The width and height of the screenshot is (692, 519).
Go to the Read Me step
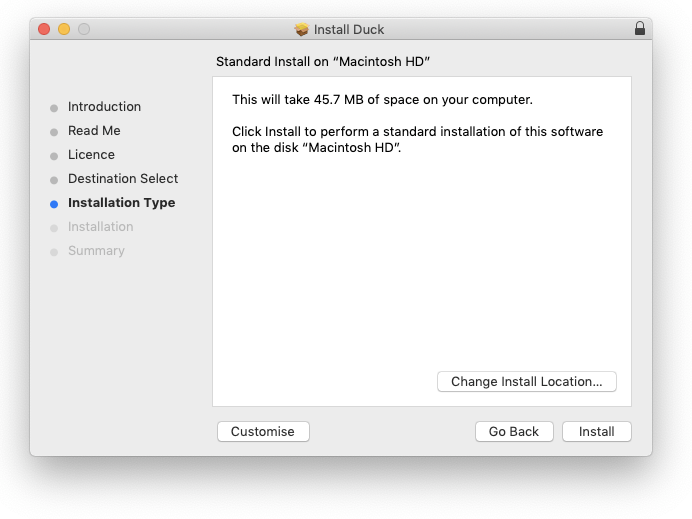click(94, 131)
